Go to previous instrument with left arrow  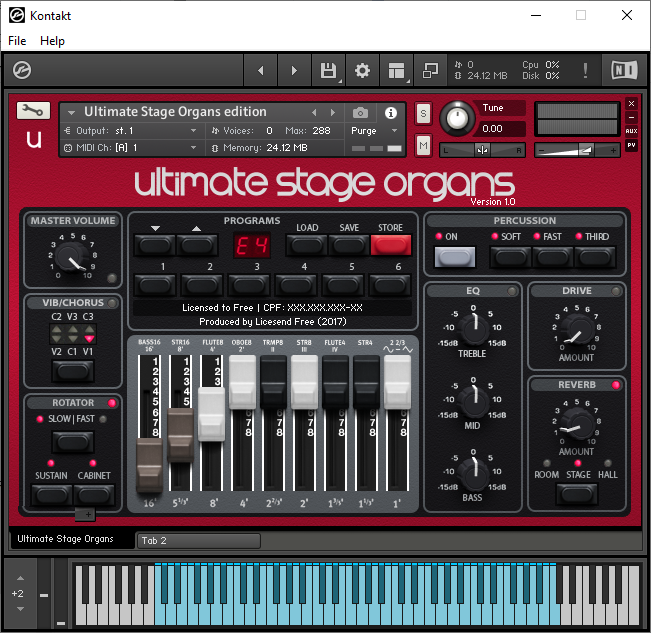coord(261,71)
